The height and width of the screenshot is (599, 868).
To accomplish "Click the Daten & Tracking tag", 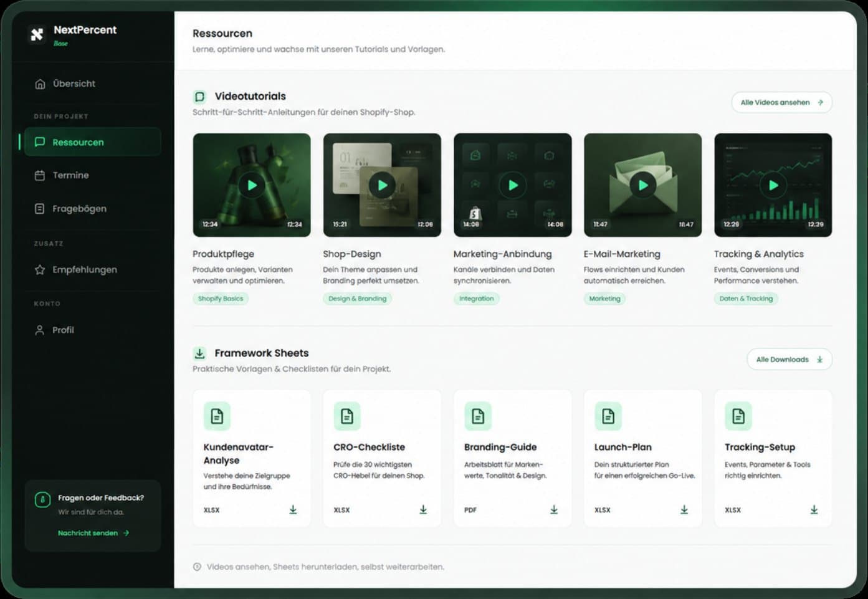I will point(746,299).
